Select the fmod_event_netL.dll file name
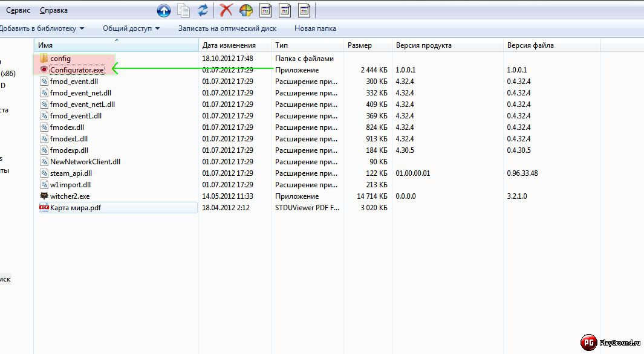Screen dimensions: 644x354 (x=83, y=105)
